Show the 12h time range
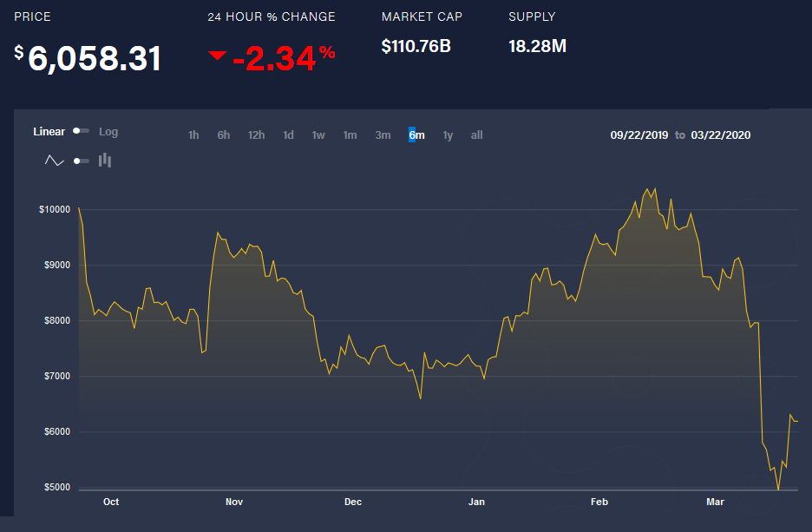This screenshot has height=532, width=812. click(x=256, y=135)
